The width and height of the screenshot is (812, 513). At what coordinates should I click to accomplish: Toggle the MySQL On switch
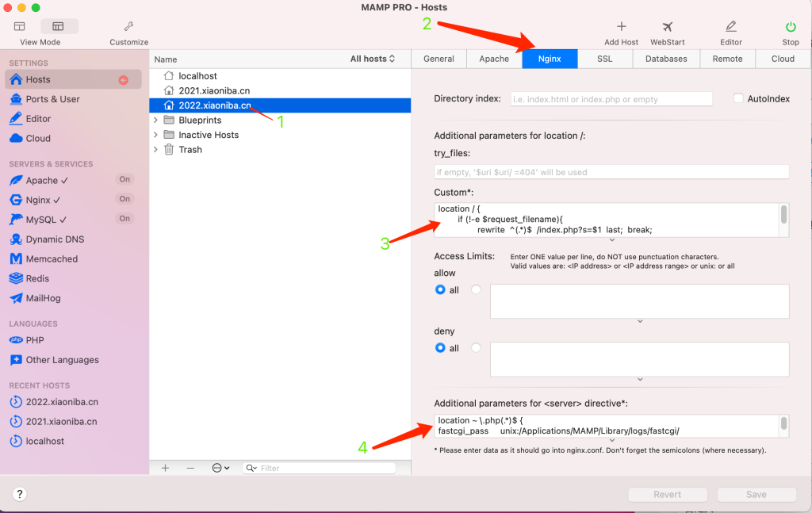pyautogui.click(x=124, y=219)
